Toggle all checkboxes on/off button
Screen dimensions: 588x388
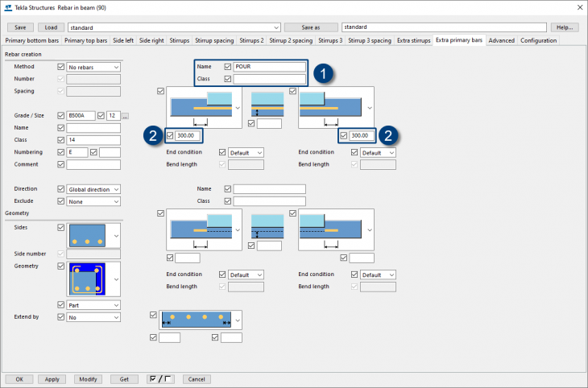pyautogui.click(x=160, y=379)
